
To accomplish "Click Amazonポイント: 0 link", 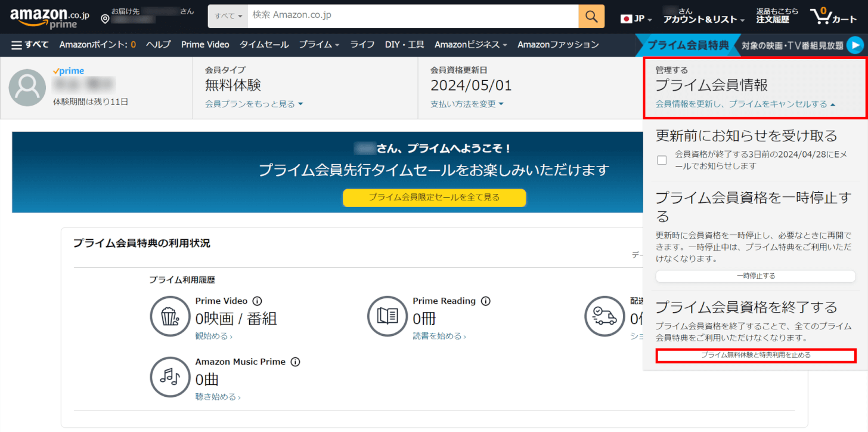I will [98, 45].
